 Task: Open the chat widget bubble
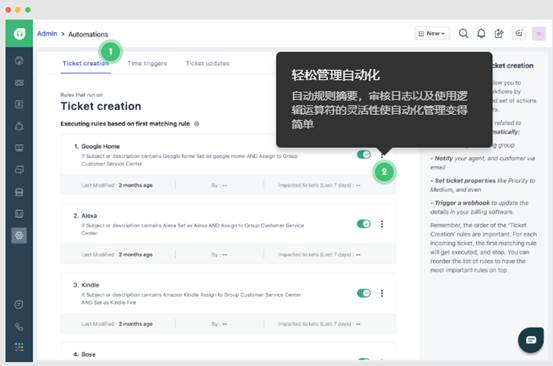point(531,340)
